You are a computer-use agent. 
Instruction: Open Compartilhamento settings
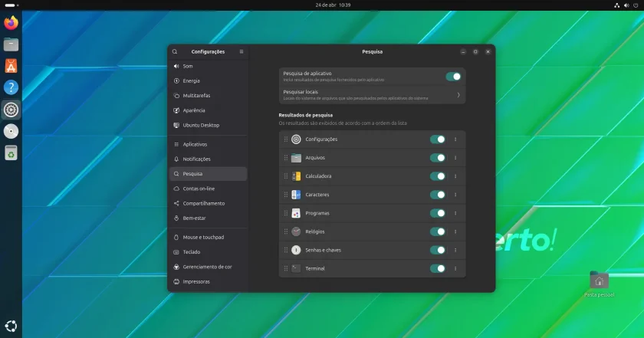[x=209, y=204]
